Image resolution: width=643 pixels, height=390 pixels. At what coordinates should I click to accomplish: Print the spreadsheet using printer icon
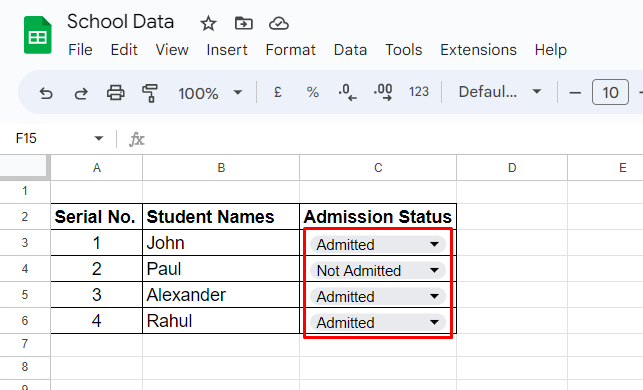coord(116,93)
